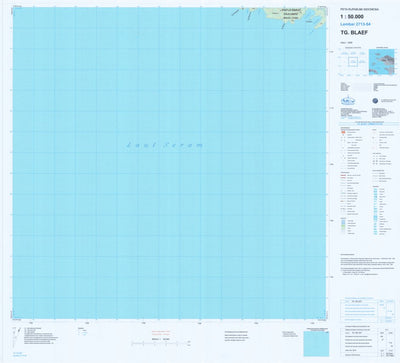Click the Bakosurtanal crest logo
The width and height of the screenshot is (400, 363).
[x=348, y=100]
